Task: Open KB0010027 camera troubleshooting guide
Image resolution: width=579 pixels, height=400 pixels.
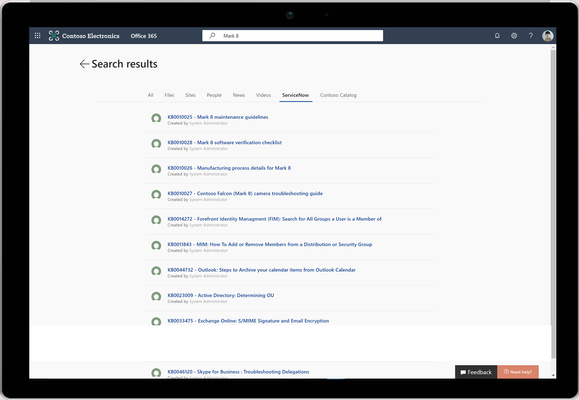Action: coord(245,194)
